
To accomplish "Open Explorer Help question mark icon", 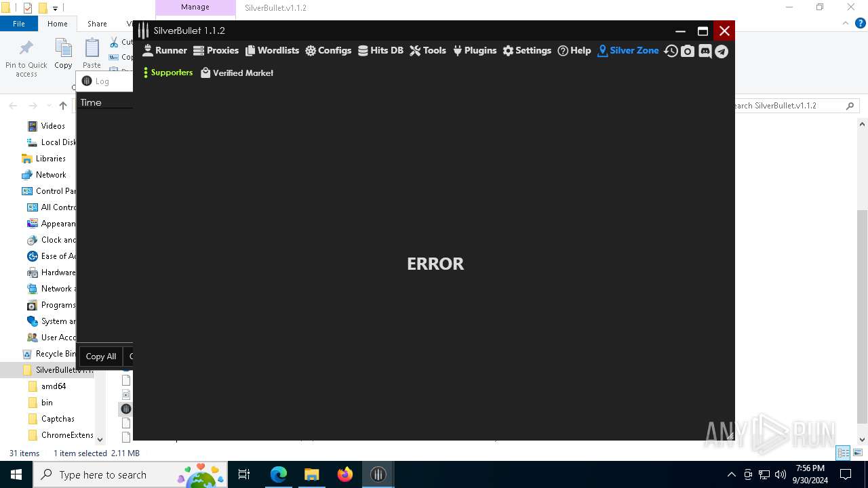I will (x=860, y=24).
